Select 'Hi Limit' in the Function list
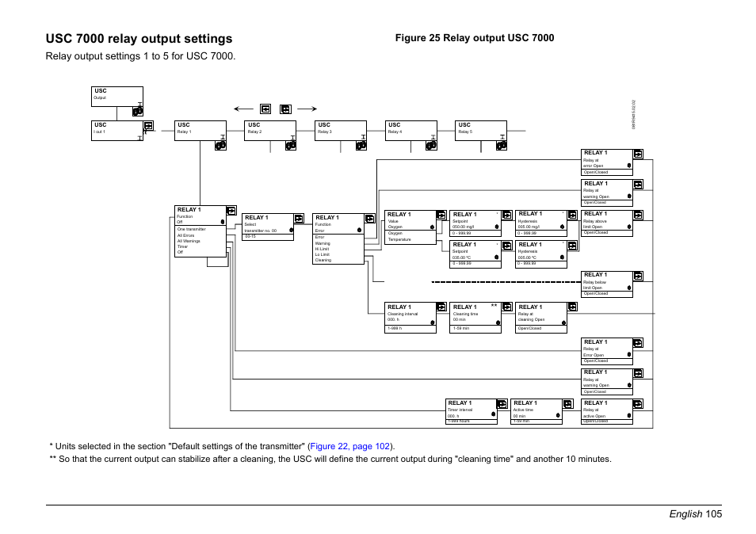 [322, 249]
